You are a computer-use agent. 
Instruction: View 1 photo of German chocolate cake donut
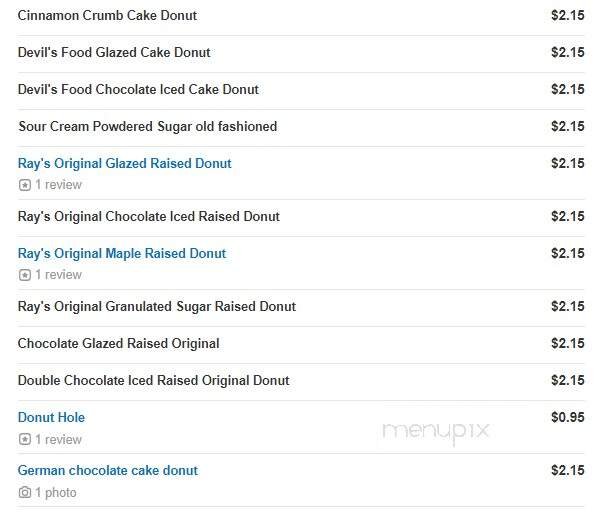pos(56,493)
